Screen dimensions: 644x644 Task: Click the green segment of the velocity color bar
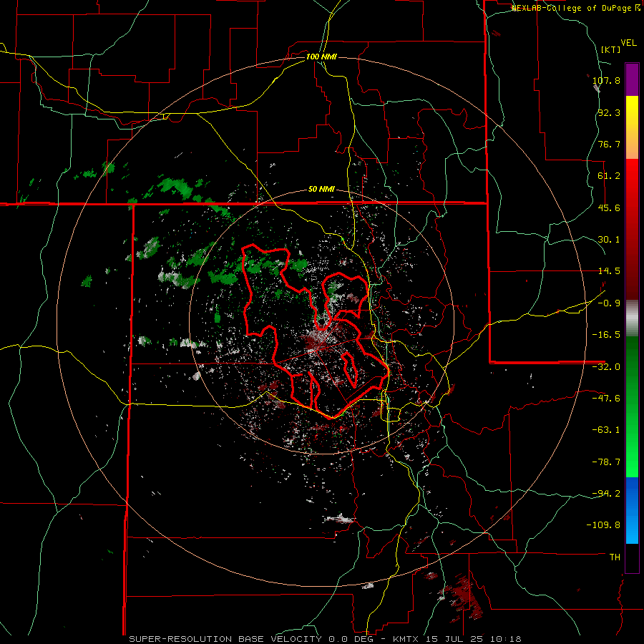(x=632, y=406)
